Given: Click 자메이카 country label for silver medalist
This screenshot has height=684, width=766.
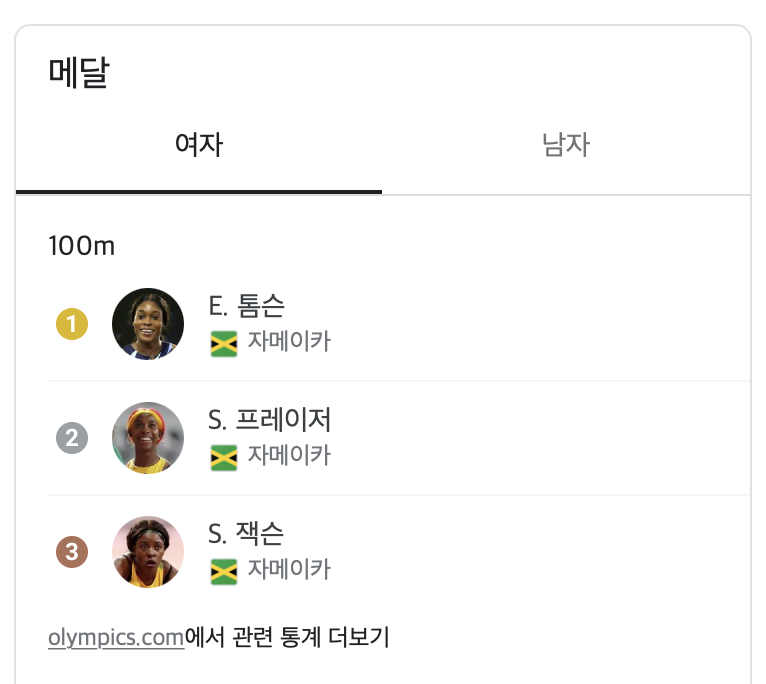Looking at the screenshot, I should click(289, 455).
